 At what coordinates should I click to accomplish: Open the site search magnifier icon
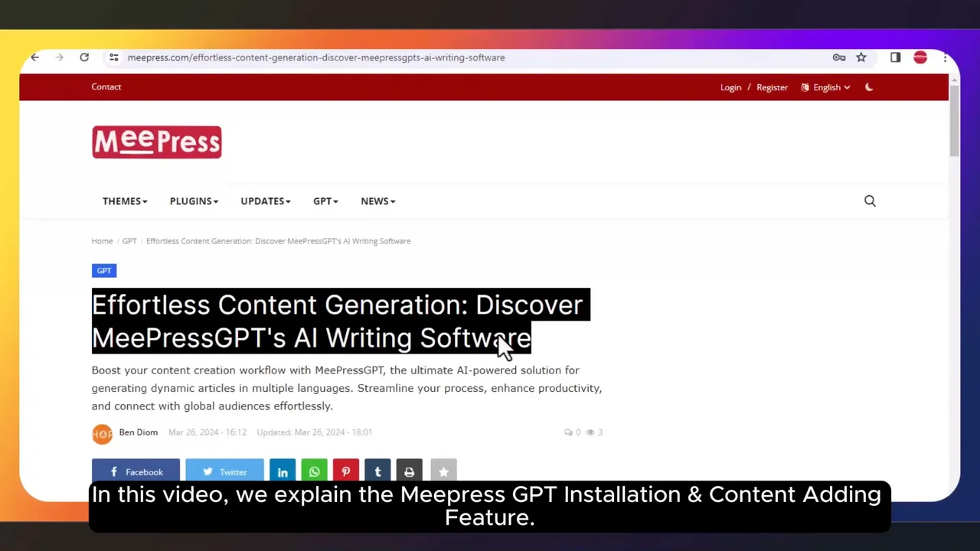870,201
